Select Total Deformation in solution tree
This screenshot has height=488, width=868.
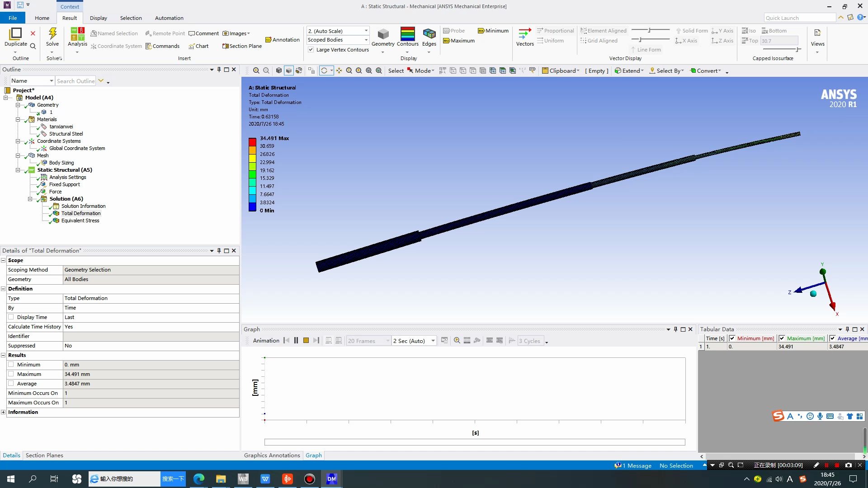[x=80, y=213]
